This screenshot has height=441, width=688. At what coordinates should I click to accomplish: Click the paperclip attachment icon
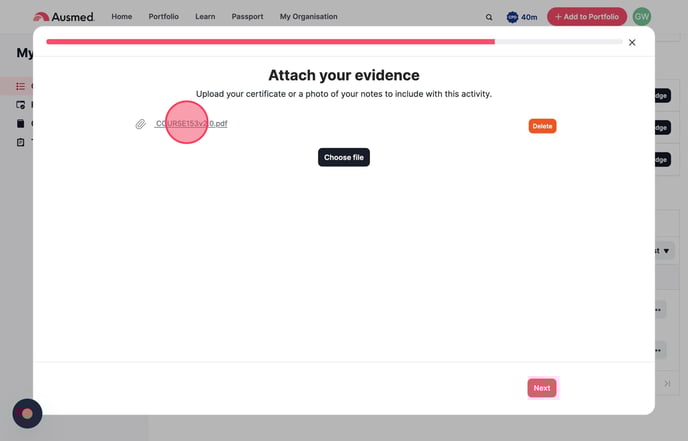(141, 125)
